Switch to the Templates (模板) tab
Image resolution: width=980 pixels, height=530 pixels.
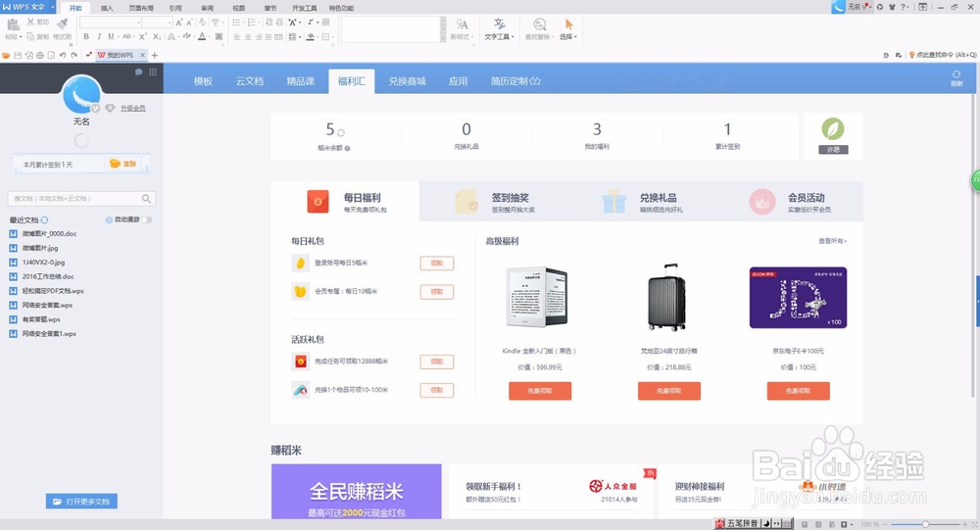[203, 81]
